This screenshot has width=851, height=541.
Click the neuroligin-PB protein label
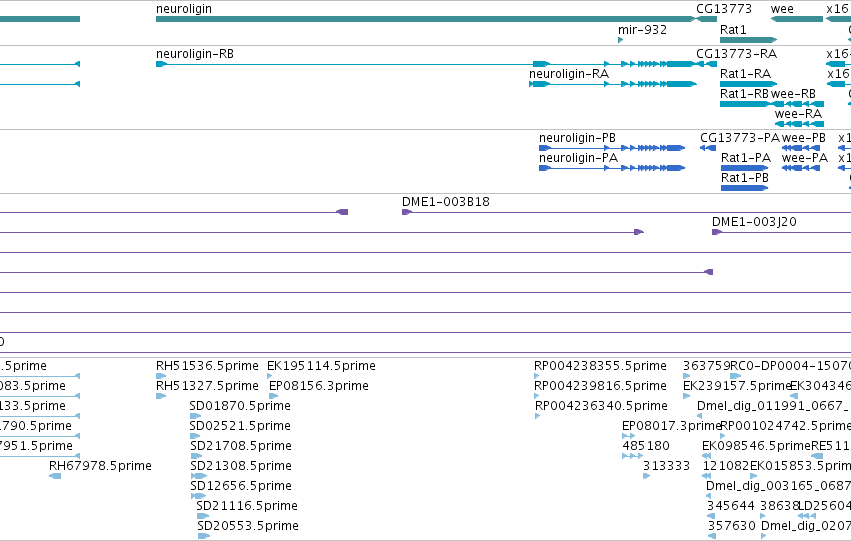tap(577, 138)
